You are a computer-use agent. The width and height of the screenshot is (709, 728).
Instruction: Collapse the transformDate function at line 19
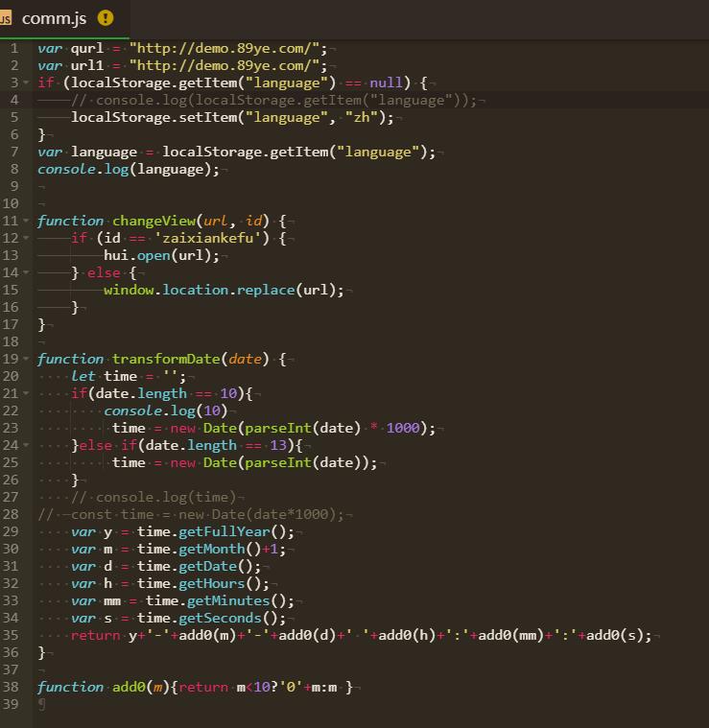26,359
